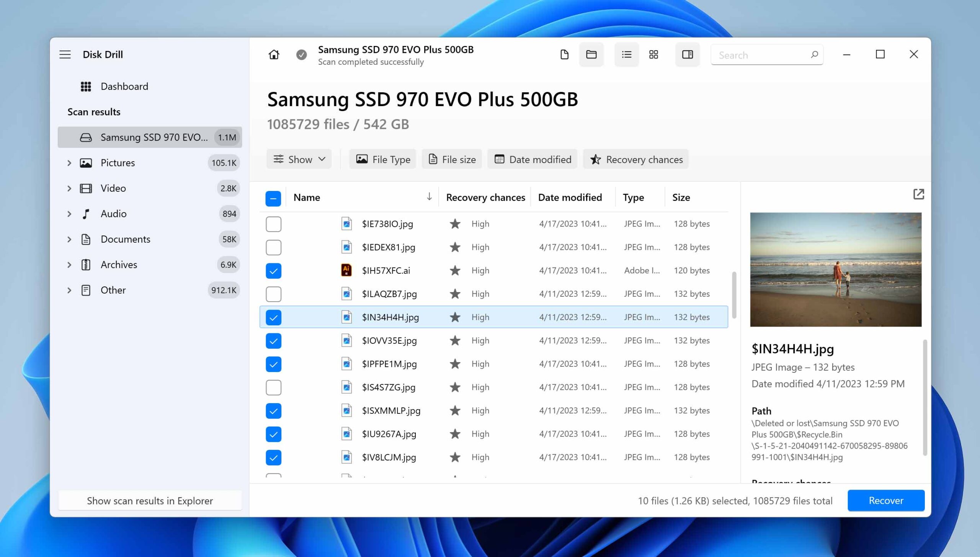Go to the home screen icon
980x557 pixels.
point(274,54)
